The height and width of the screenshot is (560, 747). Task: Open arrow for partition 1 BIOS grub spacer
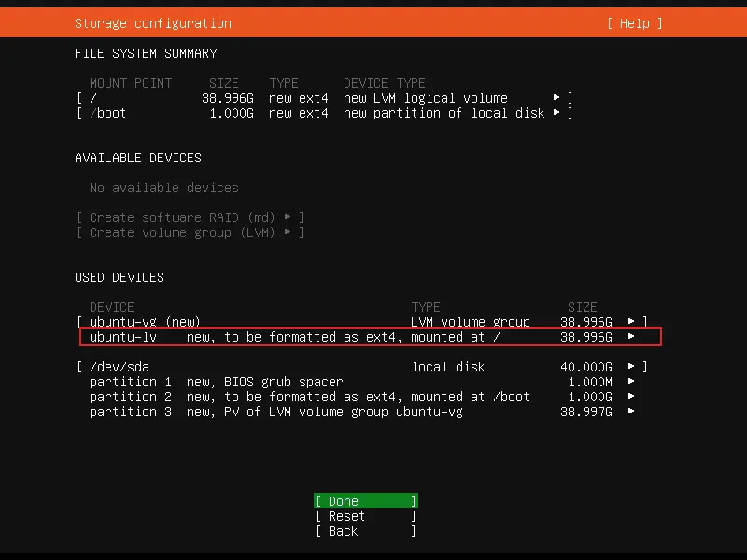(x=631, y=381)
